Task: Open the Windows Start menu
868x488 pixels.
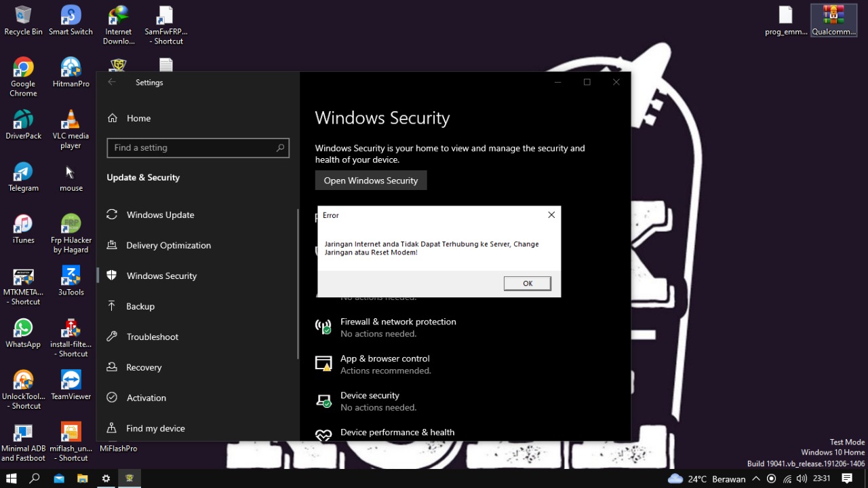Action: [x=11, y=478]
